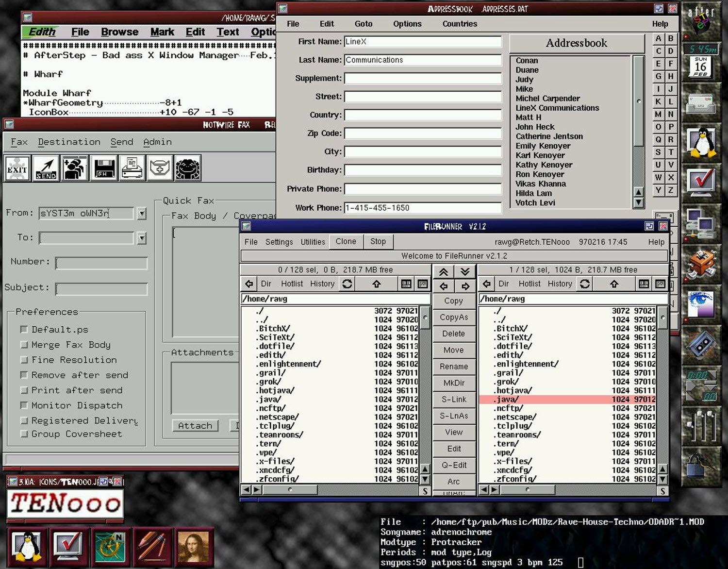Open the Tux penguin icon in the Wharf
This screenshot has width=728, height=569.
702,143
